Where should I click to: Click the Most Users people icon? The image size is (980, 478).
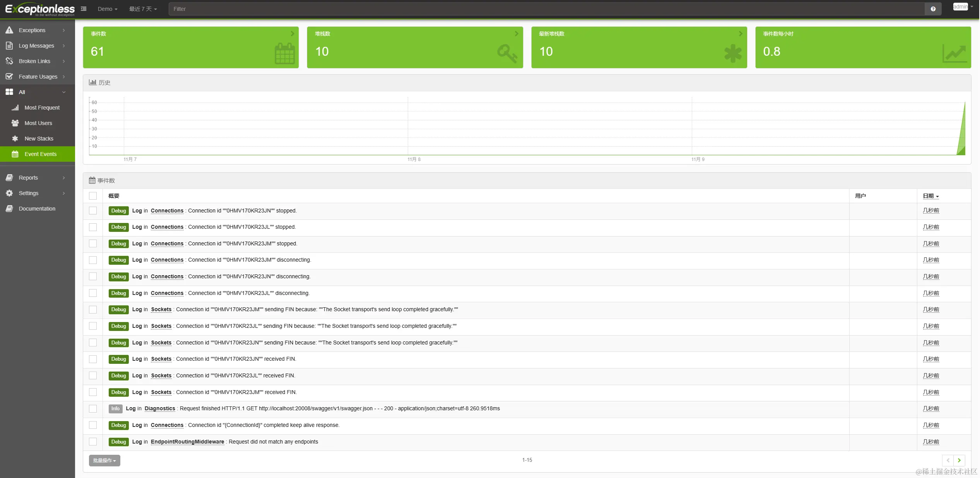click(15, 123)
